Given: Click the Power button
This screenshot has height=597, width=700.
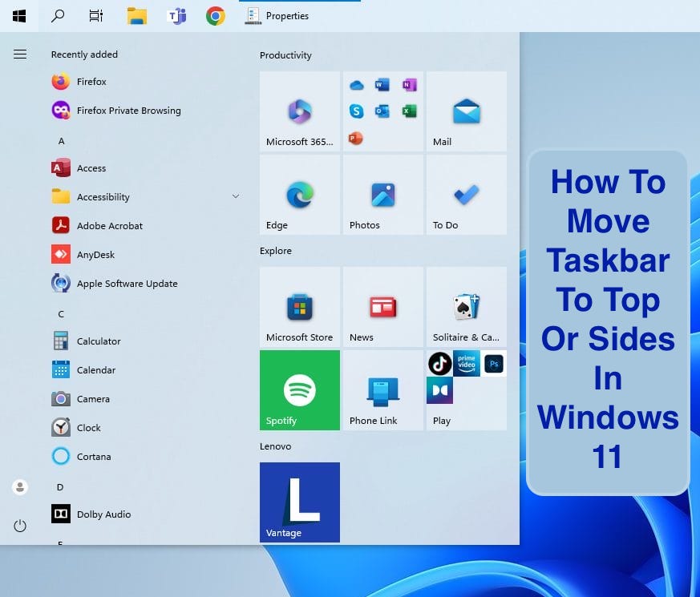Looking at the screenshot, I should click(x=20, y=526).
